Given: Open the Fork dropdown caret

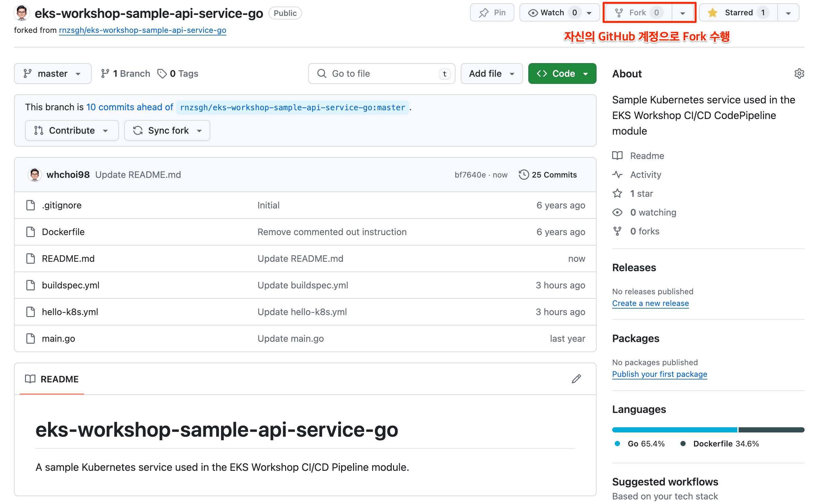Looking at the screenshot, I should tap(682, 13).
